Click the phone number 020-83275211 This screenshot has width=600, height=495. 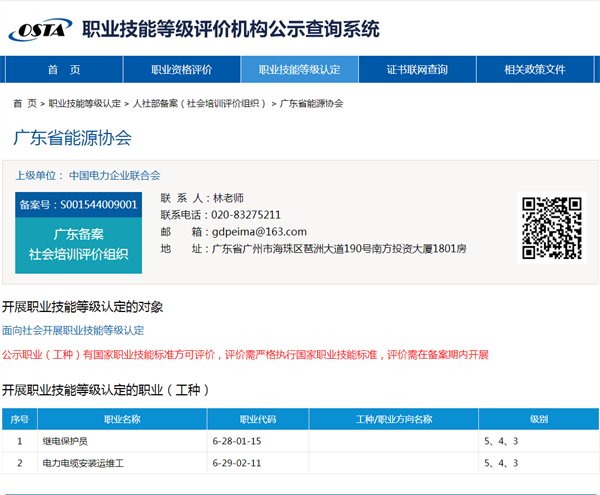point(246,215)
